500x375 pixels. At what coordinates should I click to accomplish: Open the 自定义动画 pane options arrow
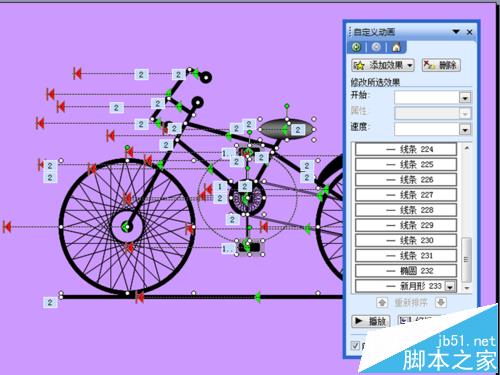pos(456,32)
